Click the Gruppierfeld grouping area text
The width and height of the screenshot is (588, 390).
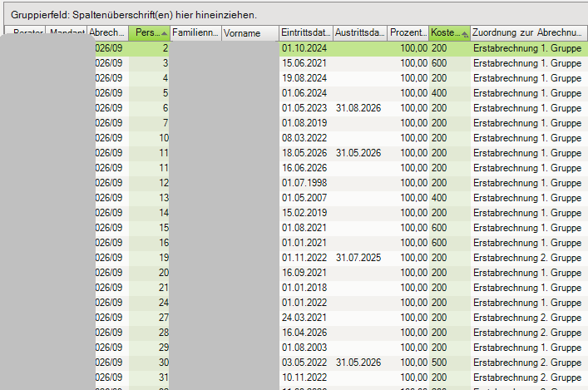[x=134, y=15]
